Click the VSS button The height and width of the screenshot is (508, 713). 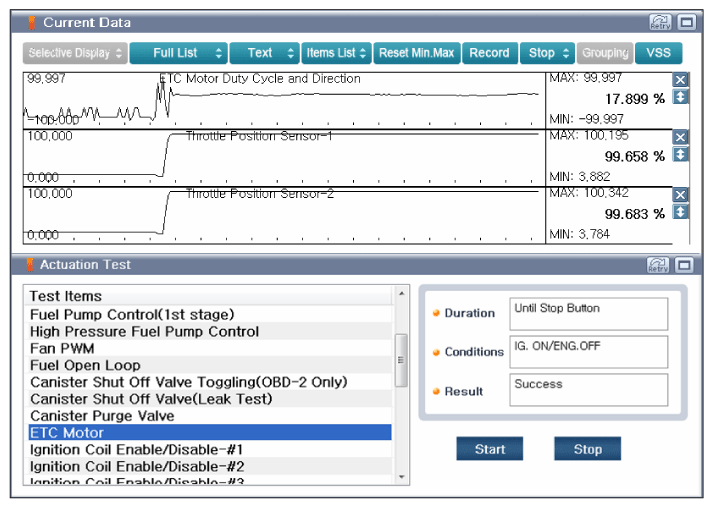coord(658,53)
